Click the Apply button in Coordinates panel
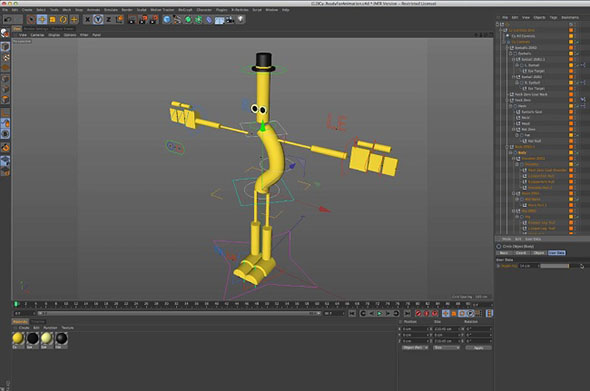Screen dimensions: 590x391 tap(479, 348)
